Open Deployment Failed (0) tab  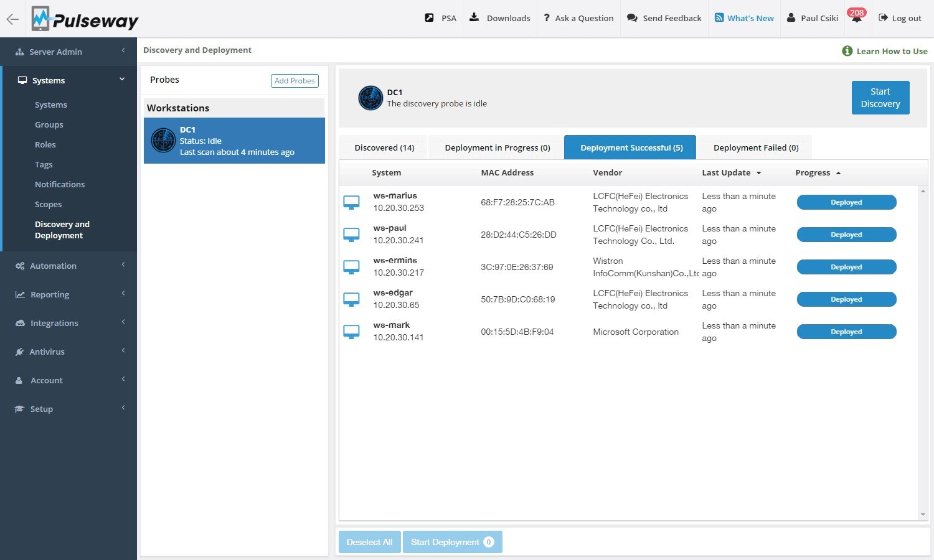(756, 147)
